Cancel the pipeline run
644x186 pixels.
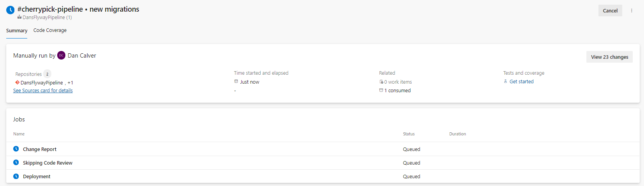(610, 11)
